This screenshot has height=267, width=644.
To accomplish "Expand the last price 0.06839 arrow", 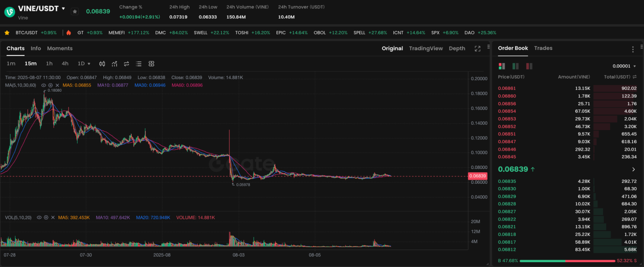I will click(x=633, y=170).
